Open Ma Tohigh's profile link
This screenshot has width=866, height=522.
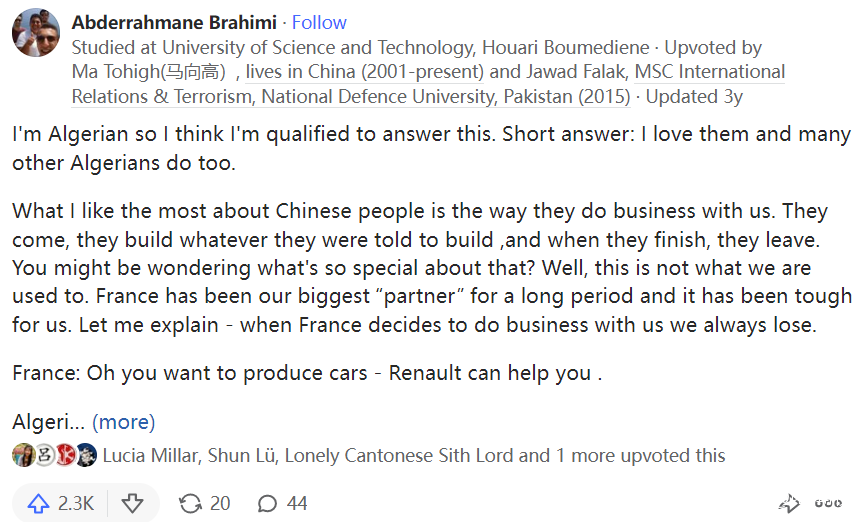(150, 72)
